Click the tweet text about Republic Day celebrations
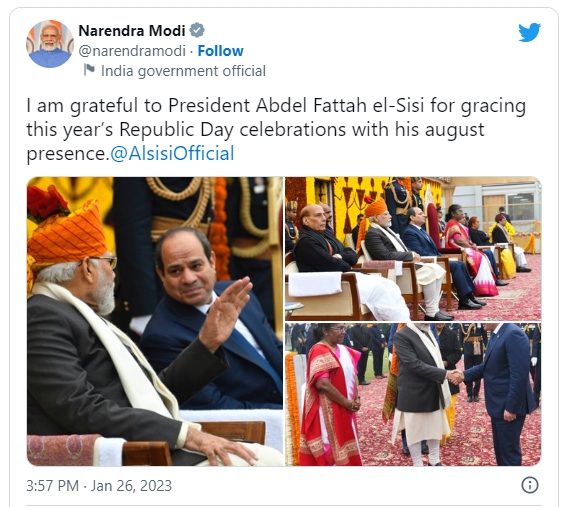573x507 pixels. pyautogui.click(x=276, y=129)
